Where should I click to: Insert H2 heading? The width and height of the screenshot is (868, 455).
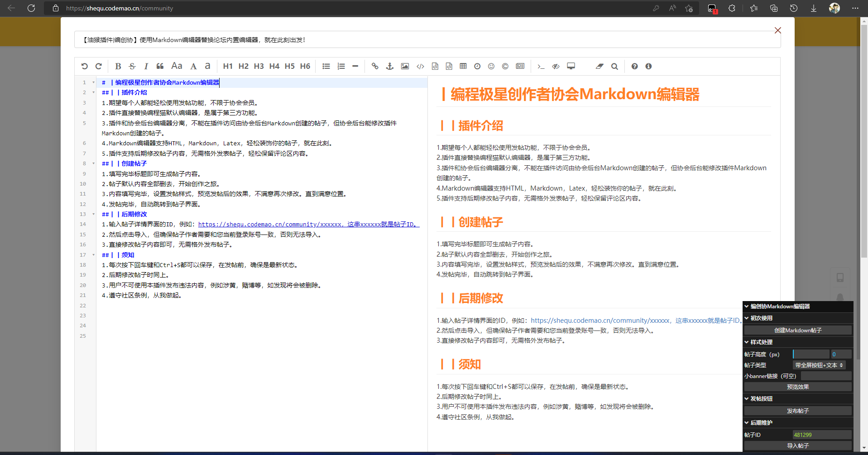point(244,66)
